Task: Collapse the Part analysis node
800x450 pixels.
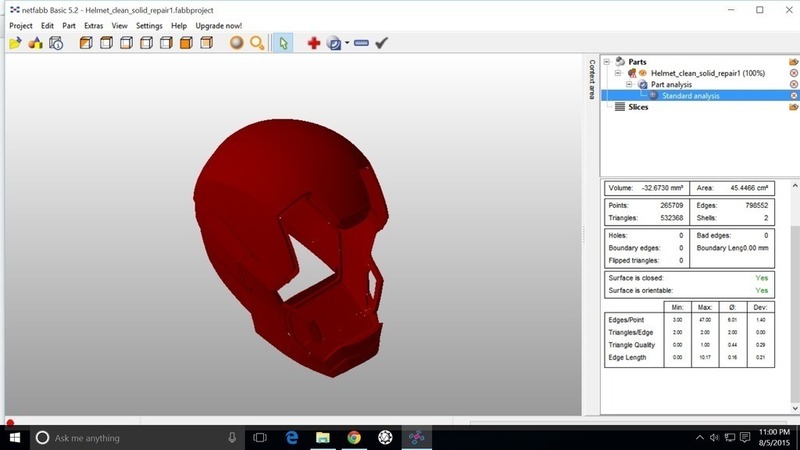Action: [x=629, y=84]
